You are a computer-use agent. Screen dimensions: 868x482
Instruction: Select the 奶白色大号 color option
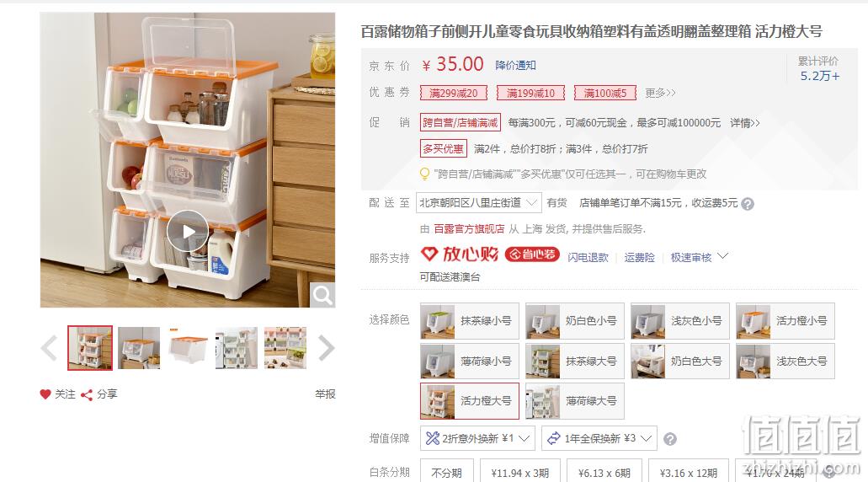pyautogui.click(x=679, y=361)
